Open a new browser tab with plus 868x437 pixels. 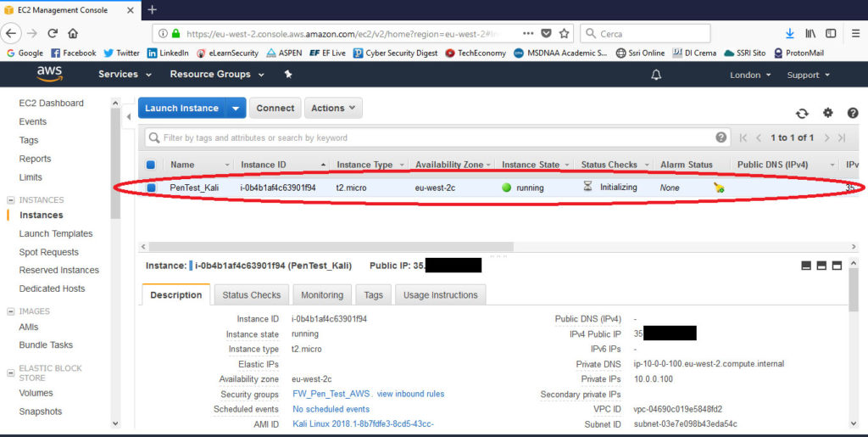153,9
